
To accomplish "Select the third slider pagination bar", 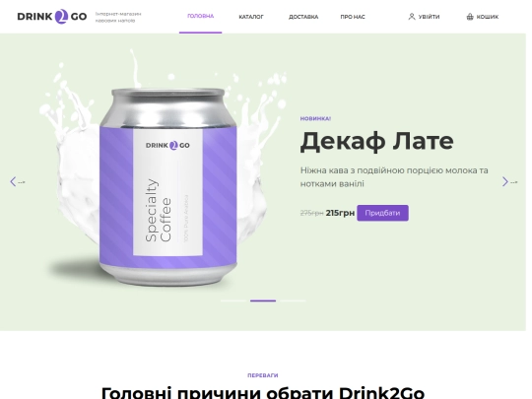I will coord(293,300).
